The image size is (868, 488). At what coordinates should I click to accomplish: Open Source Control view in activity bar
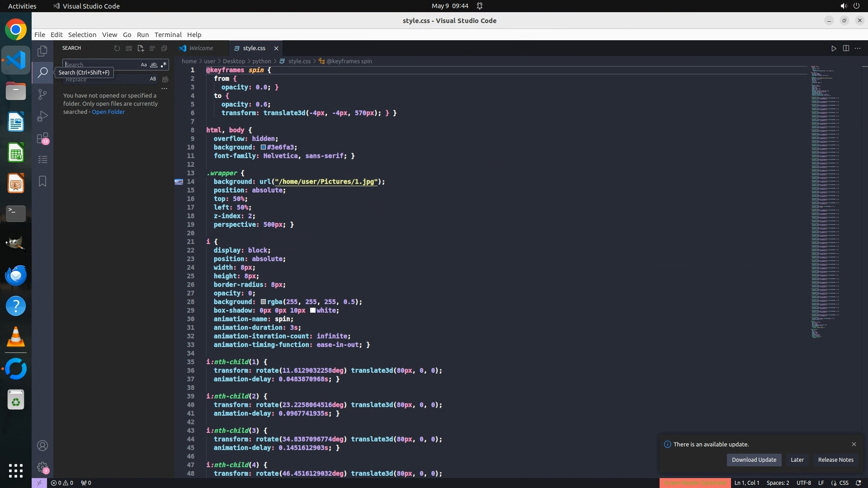[42, 94]
